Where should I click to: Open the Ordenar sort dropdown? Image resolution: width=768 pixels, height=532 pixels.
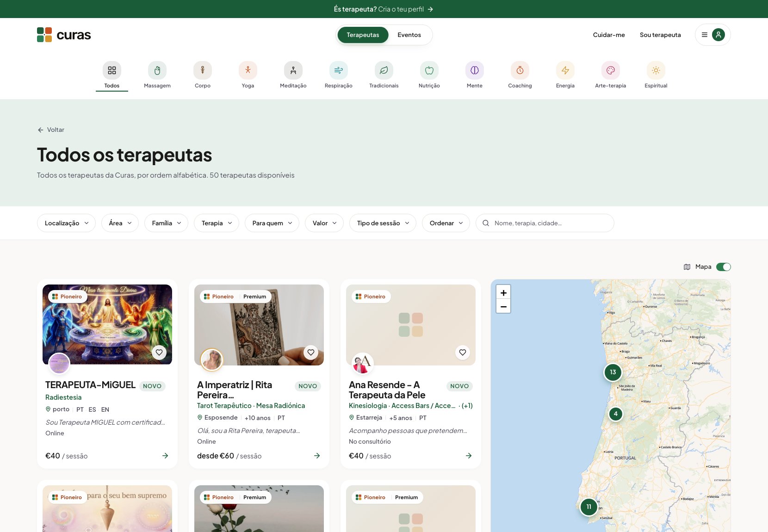pyautogui.click(x=446, y=223)
